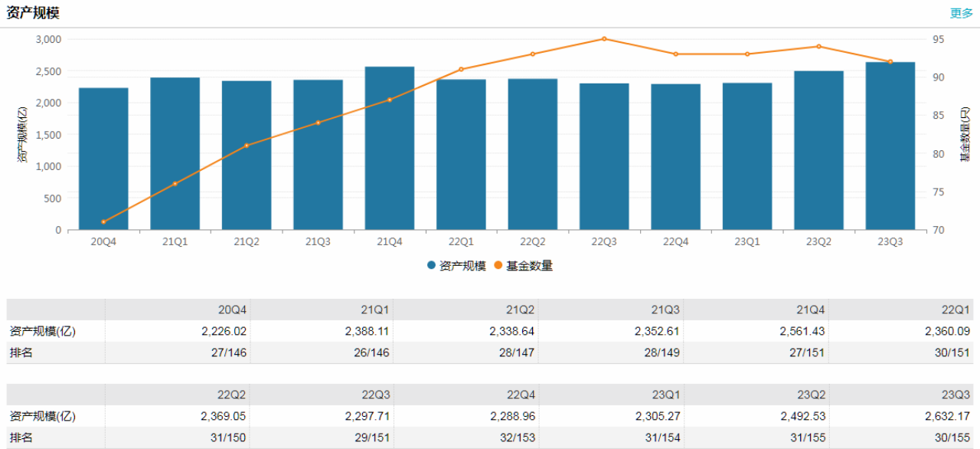Select the table cell showing 2,561.43
Viewport: 980px width, 449px height.
tap(801, 331)
